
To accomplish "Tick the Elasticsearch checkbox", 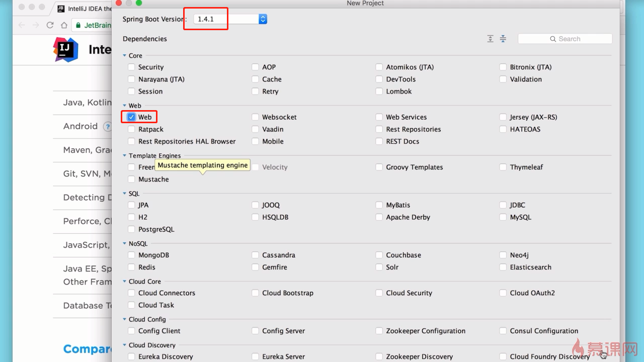I will (x=503, y=267).
